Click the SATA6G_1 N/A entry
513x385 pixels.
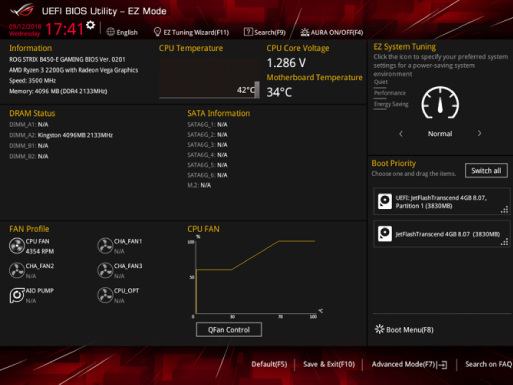coord(207,125)
